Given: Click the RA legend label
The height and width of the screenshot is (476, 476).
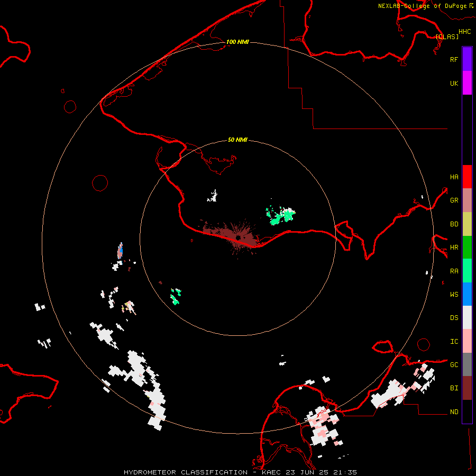Looking at the screenshot, I should coord(454,271).
